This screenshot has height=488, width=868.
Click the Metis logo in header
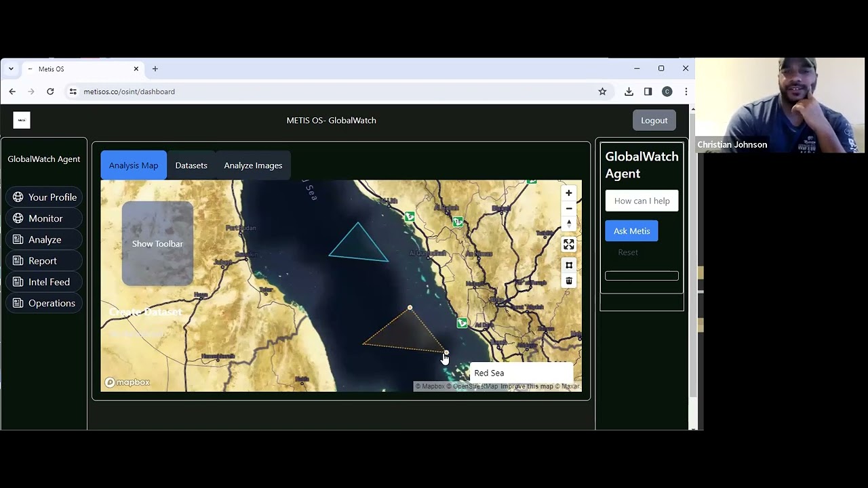(22, 120)
